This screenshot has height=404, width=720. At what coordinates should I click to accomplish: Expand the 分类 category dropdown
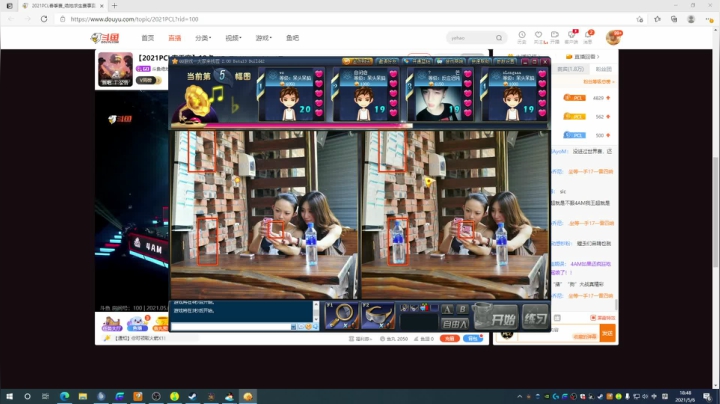coord(203,38)
